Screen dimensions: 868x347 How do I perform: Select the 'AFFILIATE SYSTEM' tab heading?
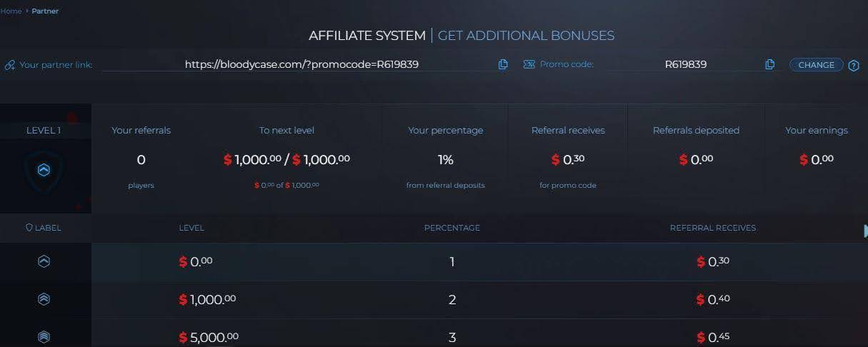(x=366, y=36)
